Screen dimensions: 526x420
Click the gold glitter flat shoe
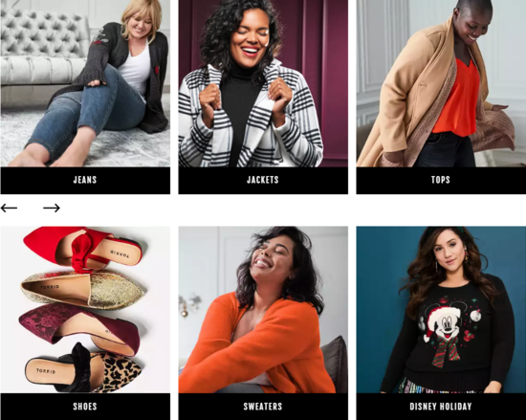84,289
